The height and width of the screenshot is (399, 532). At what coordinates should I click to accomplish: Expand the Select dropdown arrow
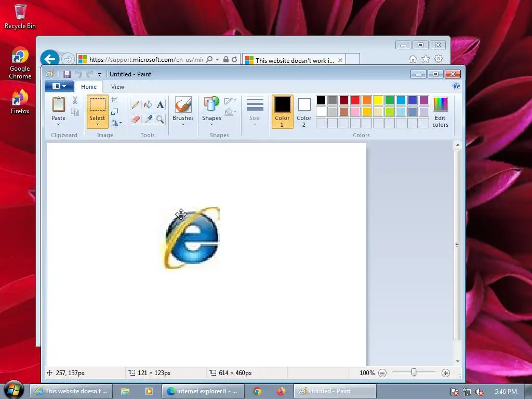coord(97,125)
